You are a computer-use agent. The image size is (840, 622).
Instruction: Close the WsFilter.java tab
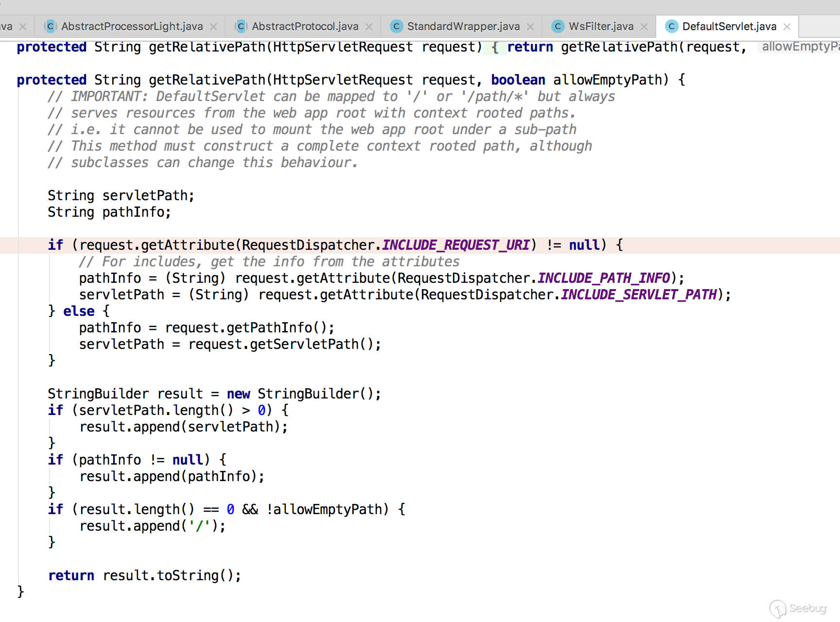(644, 27)
